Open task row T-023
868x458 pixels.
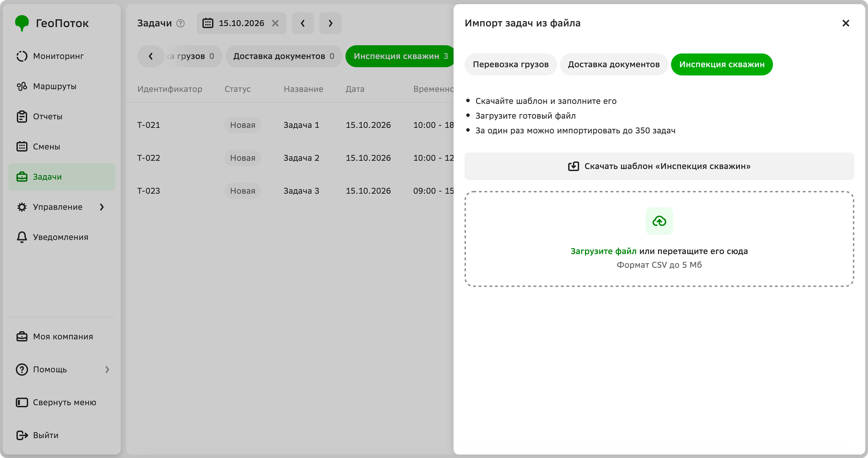290,191
